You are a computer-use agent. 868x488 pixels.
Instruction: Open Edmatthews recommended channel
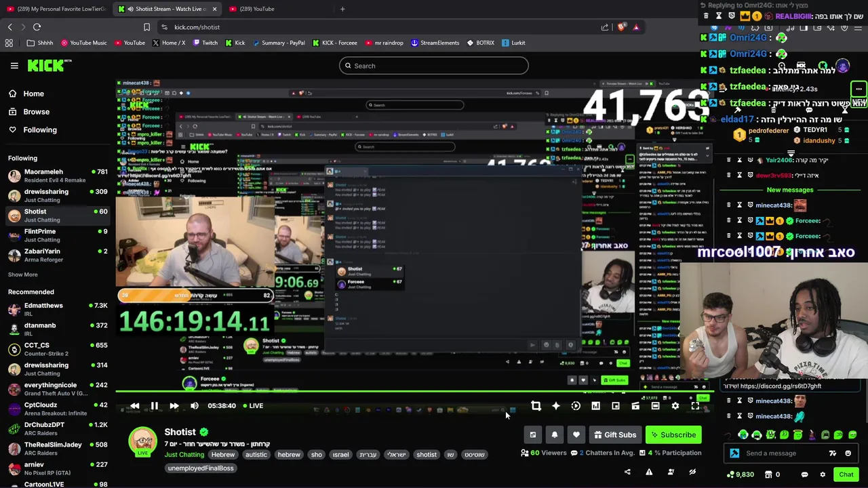(x=58, y=309)
